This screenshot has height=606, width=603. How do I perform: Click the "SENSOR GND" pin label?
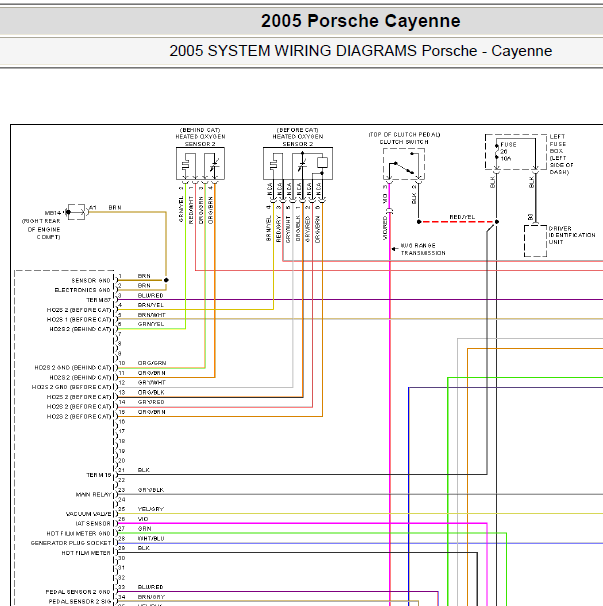click(x=91, y=280)
